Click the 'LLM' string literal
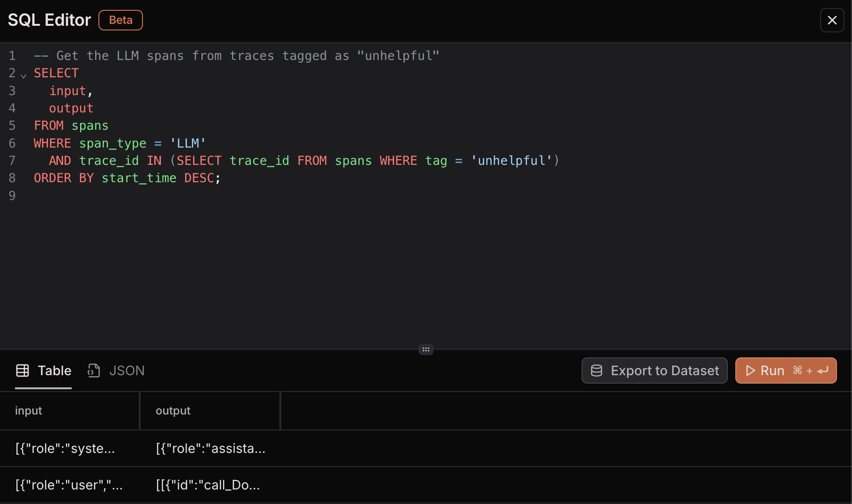This screenshot has width=852, height=504. coord(188,143)
